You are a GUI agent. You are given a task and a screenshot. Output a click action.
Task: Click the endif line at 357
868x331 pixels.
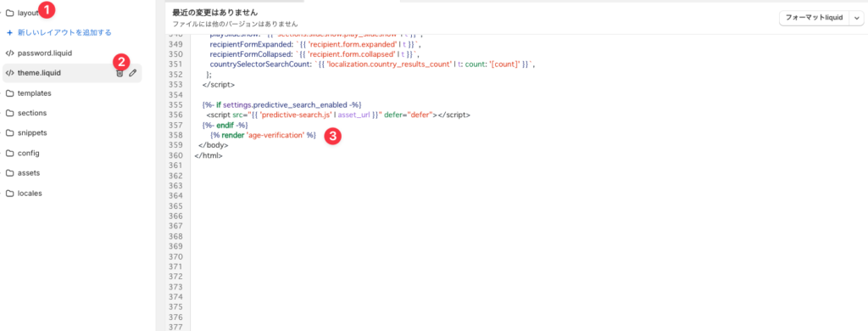click(x=225, y=126)
